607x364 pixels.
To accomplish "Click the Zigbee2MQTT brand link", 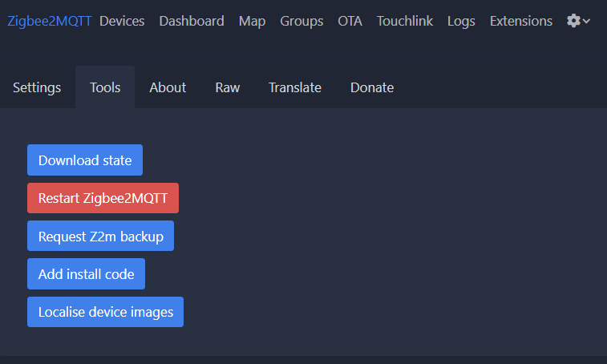I will coord(49,21).
